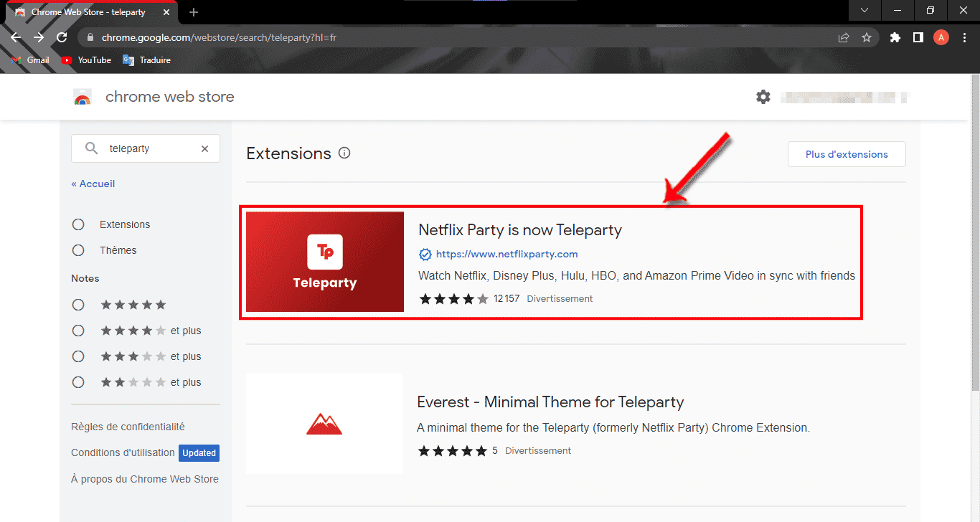Toggle the browser side panel icon
980x522 pixels.
918,37
